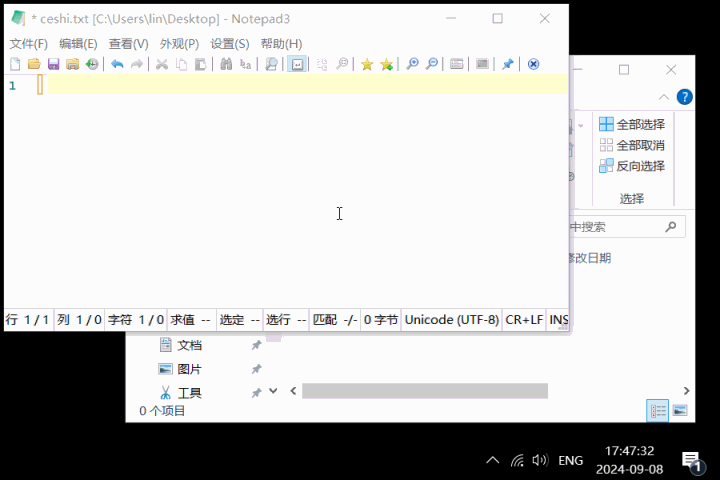Screen dimensions: 720x480
Task: Toggle the highlighted Word Wrap button
Action: pos(297,64)
